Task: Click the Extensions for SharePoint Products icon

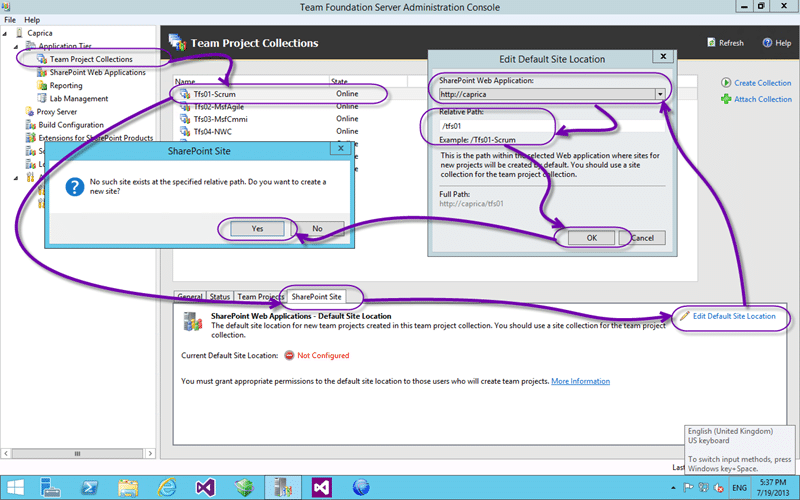Action: (31, 138)
